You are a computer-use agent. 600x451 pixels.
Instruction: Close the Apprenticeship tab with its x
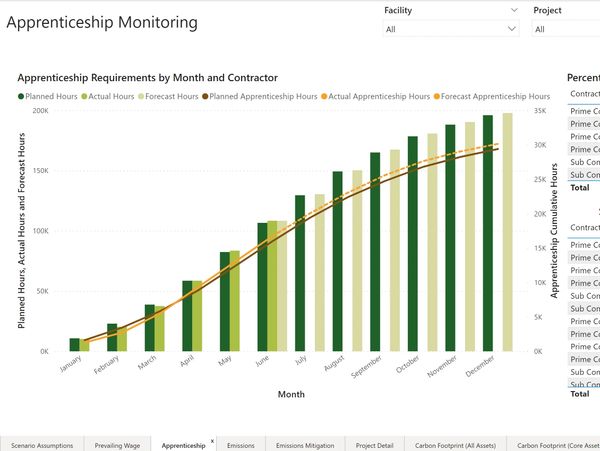click(x=212, y=441)
